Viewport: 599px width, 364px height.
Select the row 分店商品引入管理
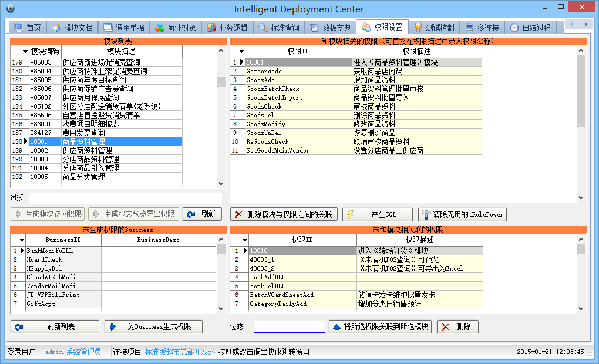tap(97, 168)
